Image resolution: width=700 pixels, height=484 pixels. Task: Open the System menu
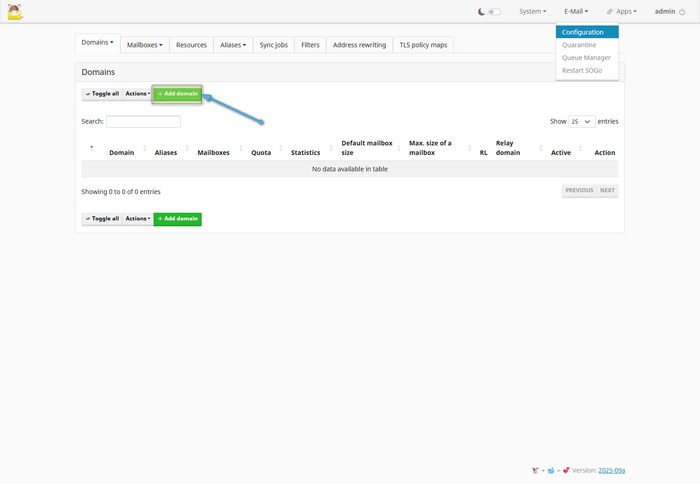coord(532,12)
